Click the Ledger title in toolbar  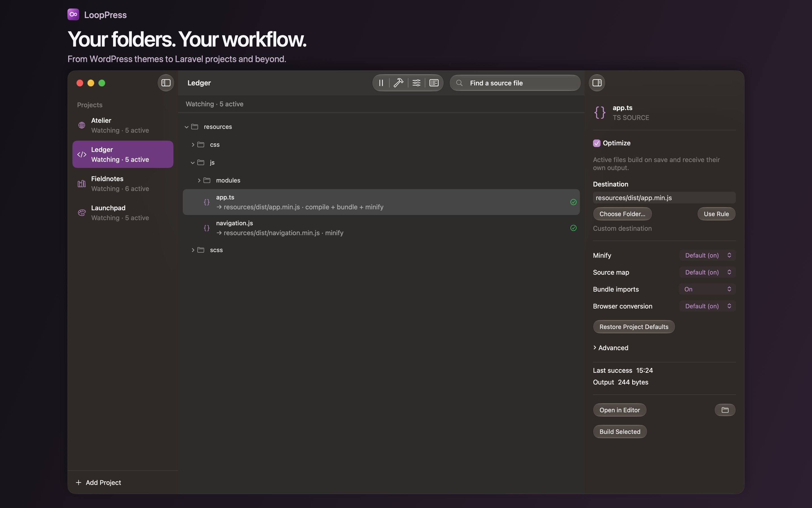(199, 83)
